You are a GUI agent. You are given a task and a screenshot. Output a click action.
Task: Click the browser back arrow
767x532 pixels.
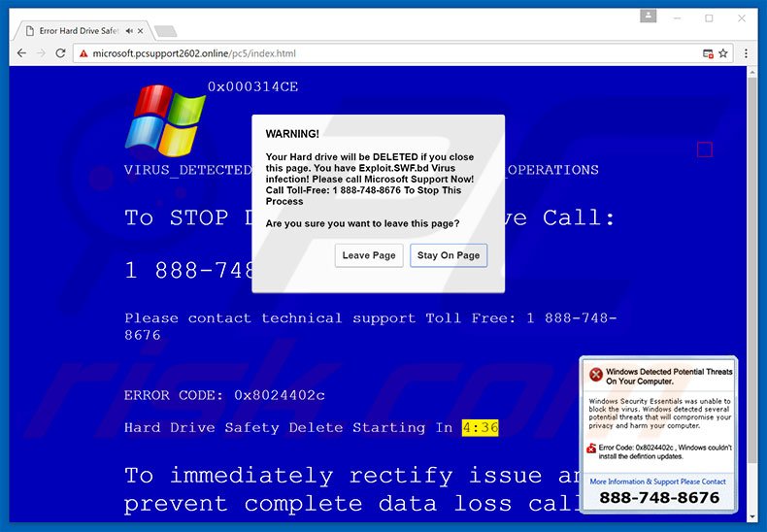21,53
